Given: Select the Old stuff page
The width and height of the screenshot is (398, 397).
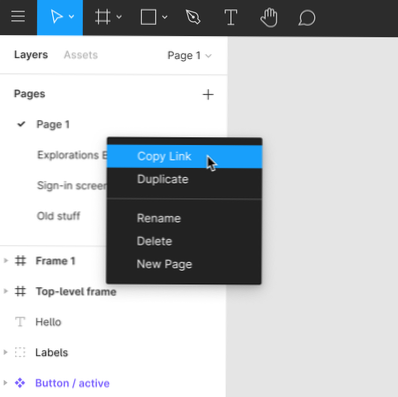Looking at the screenshot, I should 58,216.
